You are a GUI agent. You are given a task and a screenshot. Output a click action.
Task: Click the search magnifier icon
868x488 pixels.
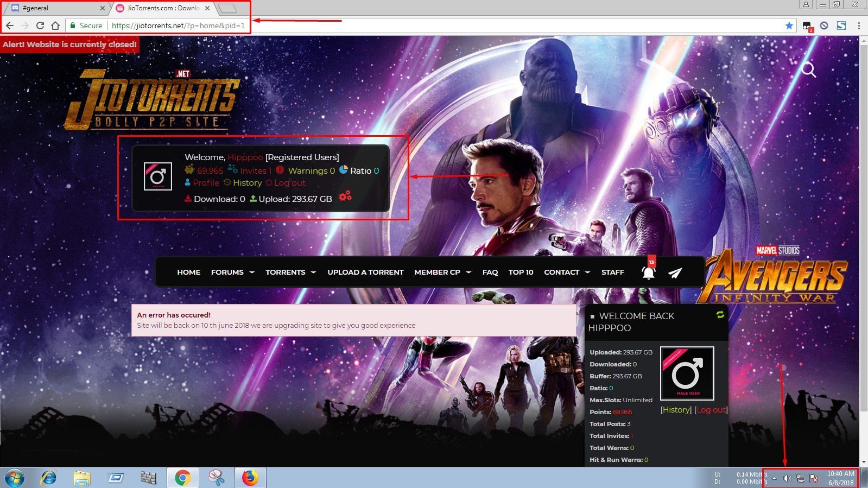coord(809,69)
